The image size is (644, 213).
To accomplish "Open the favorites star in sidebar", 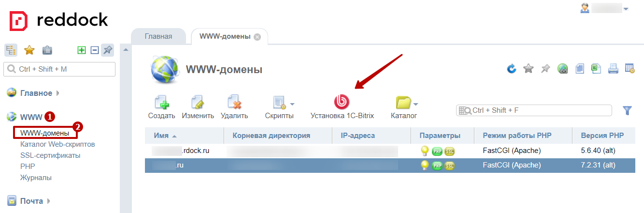I will [29, 50].
